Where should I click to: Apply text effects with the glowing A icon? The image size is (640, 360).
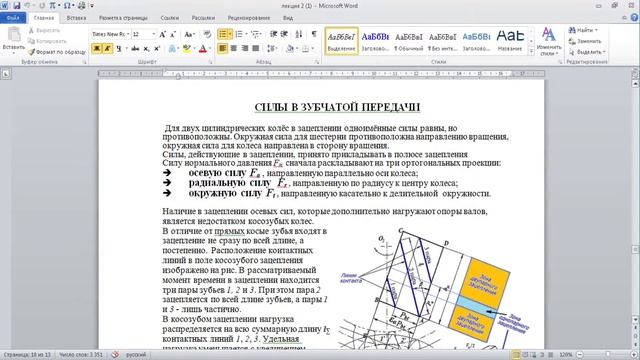coord(172,49)
